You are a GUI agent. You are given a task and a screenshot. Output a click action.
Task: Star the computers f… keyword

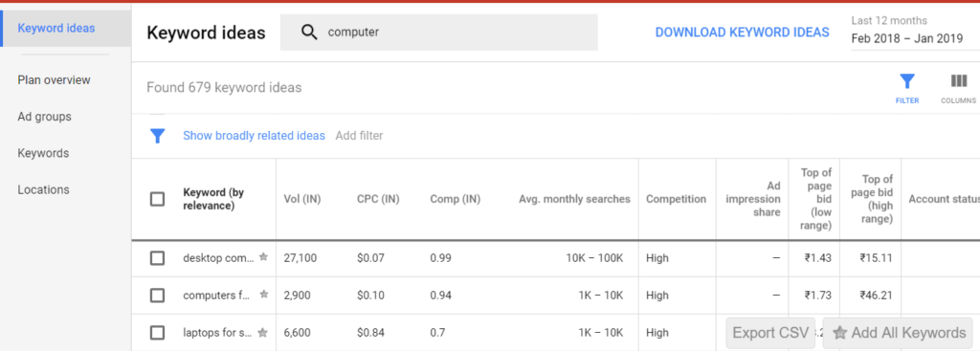263,295
